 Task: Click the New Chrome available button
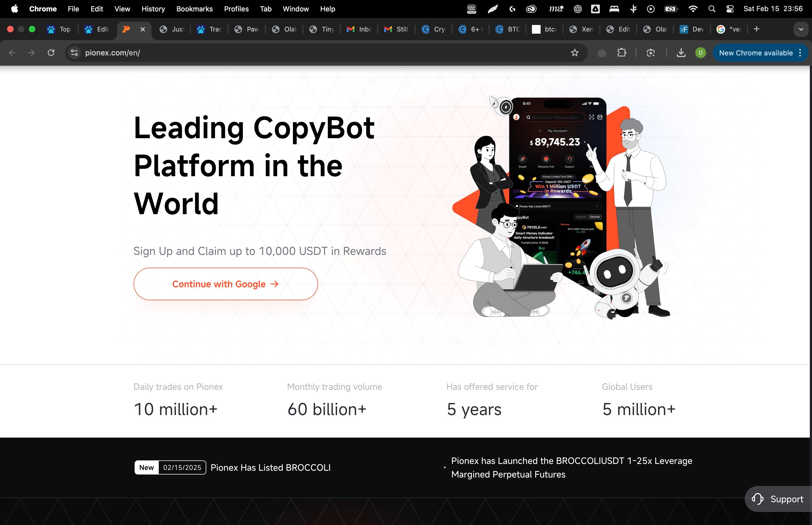(x=756, y=53)
